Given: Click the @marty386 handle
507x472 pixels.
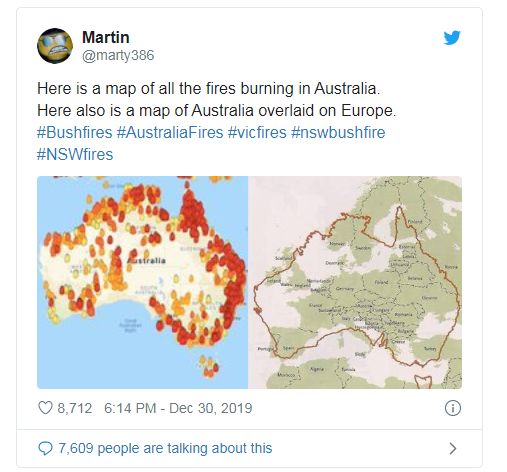Looking at the screenshot, I should point(118,55).
